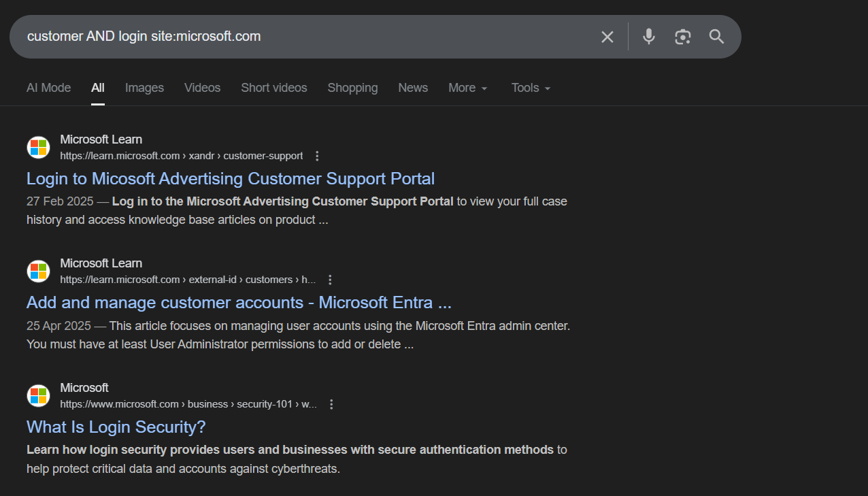868x496 pixels.
Task: Clear the search query with X icon
Action: pos(607,37)
